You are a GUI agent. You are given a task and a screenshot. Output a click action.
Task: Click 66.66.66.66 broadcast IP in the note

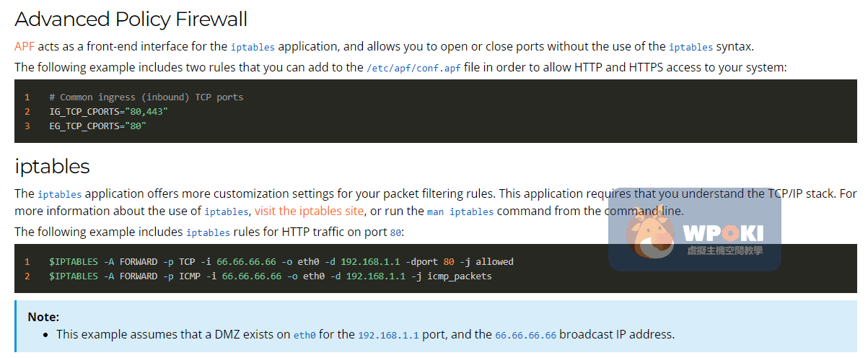tap(525, 336)
